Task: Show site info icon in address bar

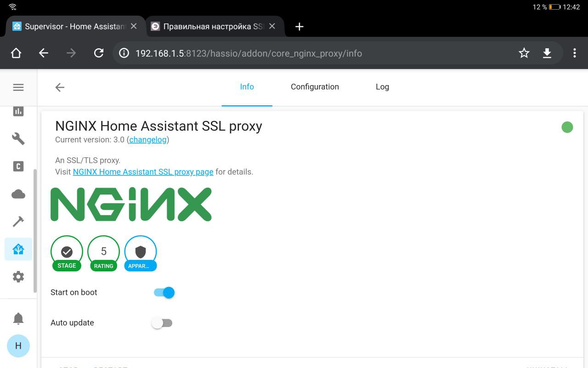Action: click(124, 53)
